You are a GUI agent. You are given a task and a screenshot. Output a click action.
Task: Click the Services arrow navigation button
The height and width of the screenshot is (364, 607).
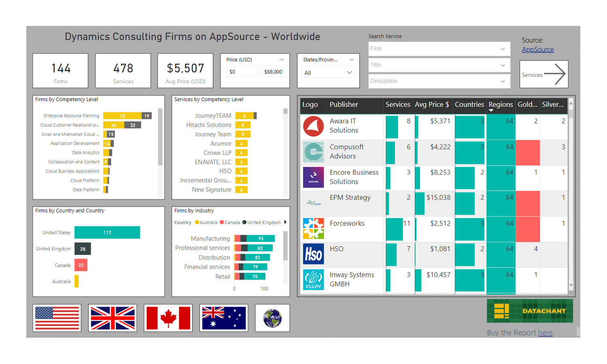point(544,74)
